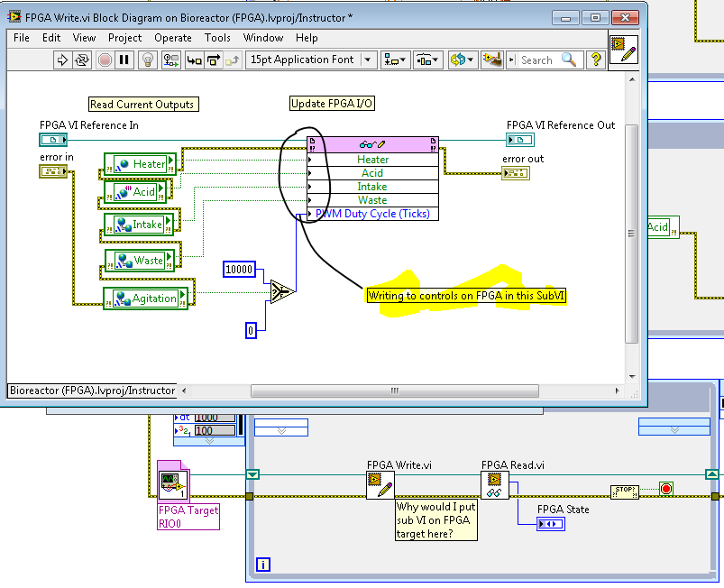Click the horizontal scrollbar right arrow

tap(618, 390)
